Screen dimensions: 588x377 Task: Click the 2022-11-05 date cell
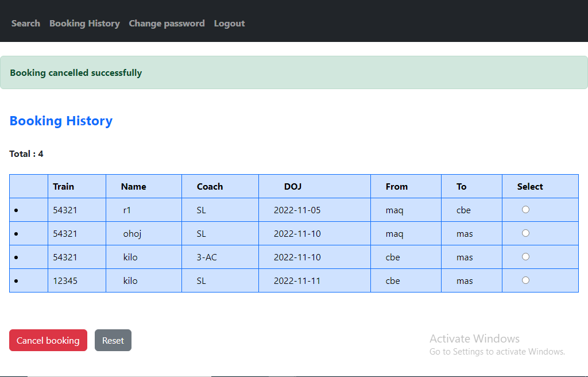point(297,210)
